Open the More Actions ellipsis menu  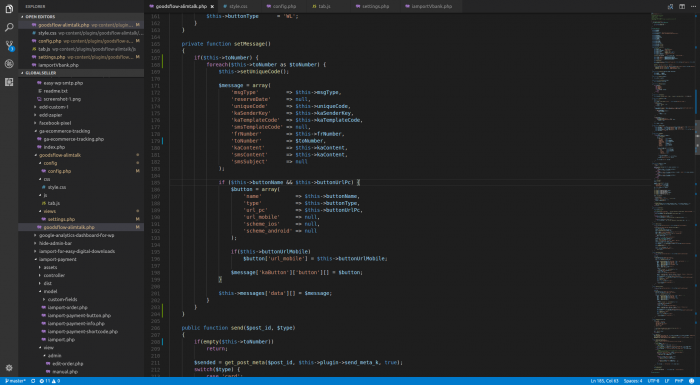pos(693,6)
